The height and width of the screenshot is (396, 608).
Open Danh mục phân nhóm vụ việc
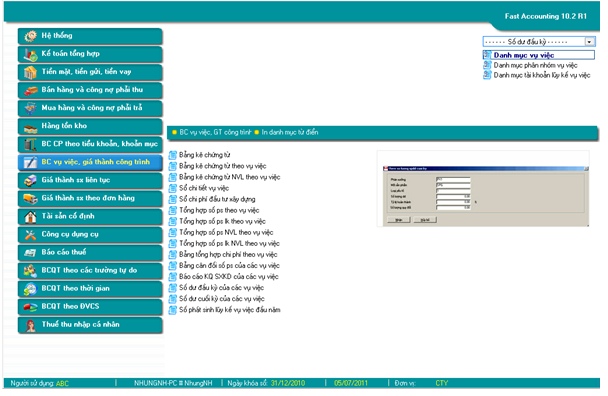pyautogui.click(x=530, y=65)
